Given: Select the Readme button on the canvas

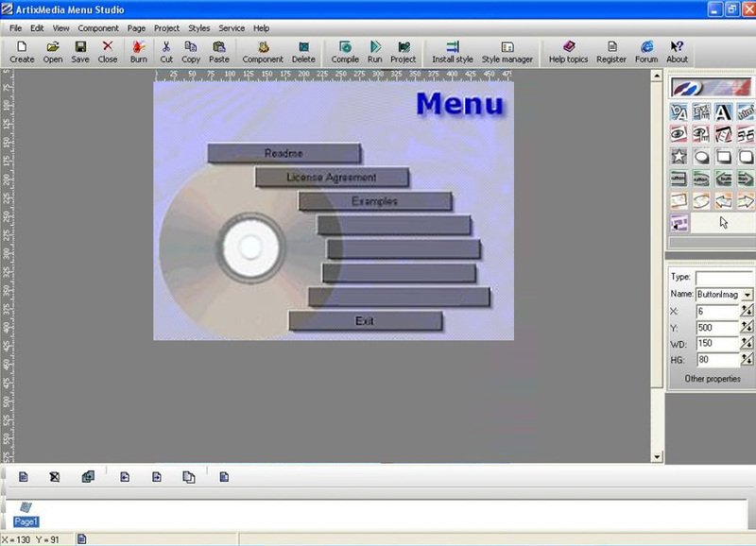Looking at the screenshot, I should coord(284,153).
